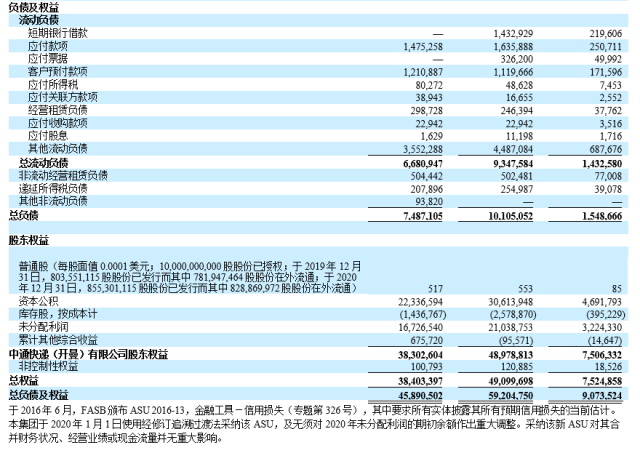Select the 客户预付款项 row label
The height and width of the screenshot is (453, 640).
click(58, 72)
